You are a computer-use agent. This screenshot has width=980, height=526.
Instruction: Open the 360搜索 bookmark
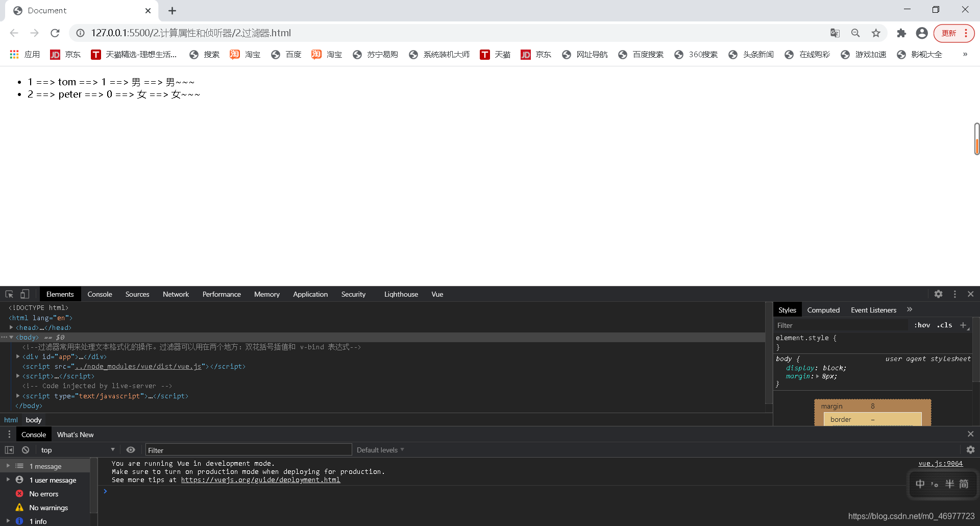696,55
